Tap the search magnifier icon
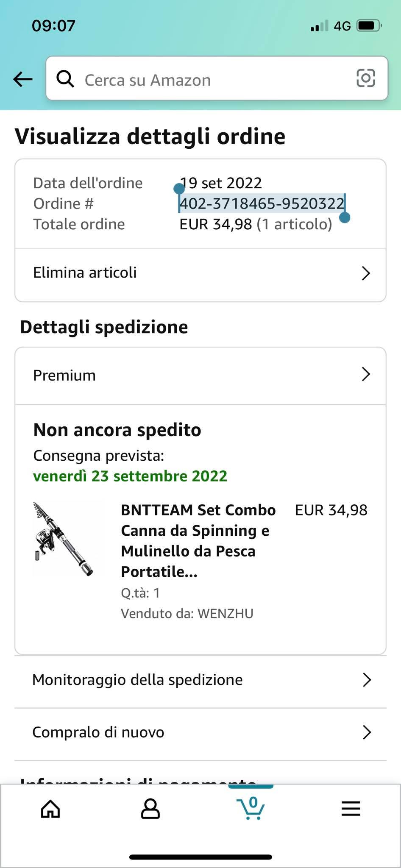 click(65, 79)
